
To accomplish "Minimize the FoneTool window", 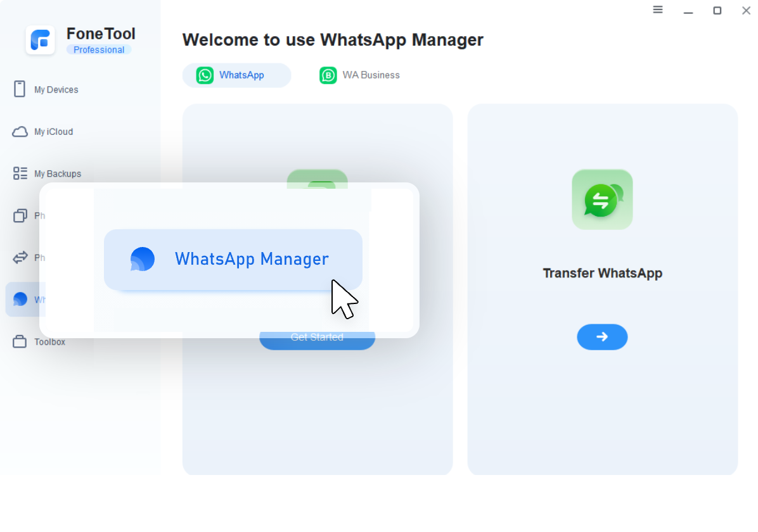I will [688, 11].
